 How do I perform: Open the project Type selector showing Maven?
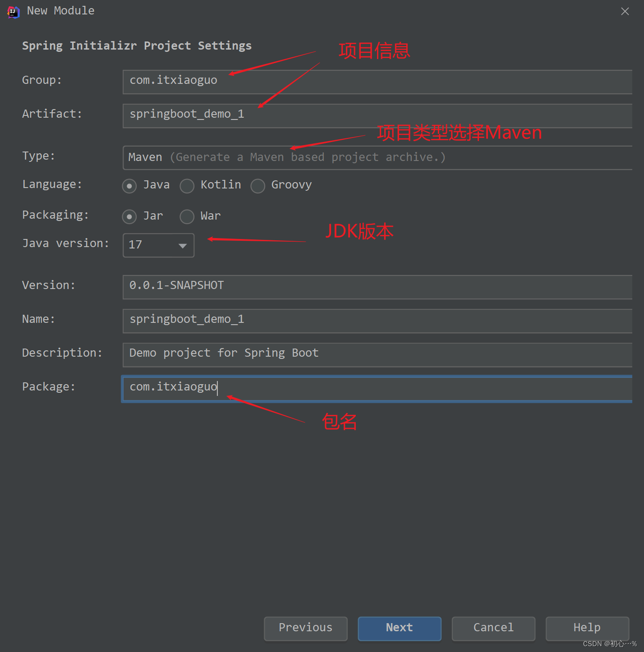(x=377, y=157)
